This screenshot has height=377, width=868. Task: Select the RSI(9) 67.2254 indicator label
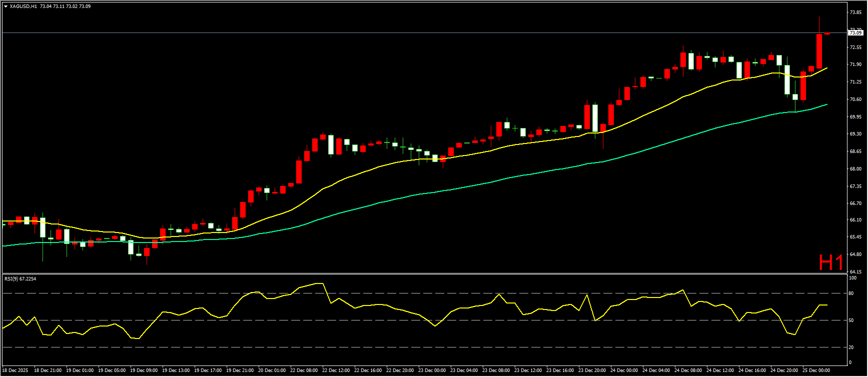[x=20, y=278]
